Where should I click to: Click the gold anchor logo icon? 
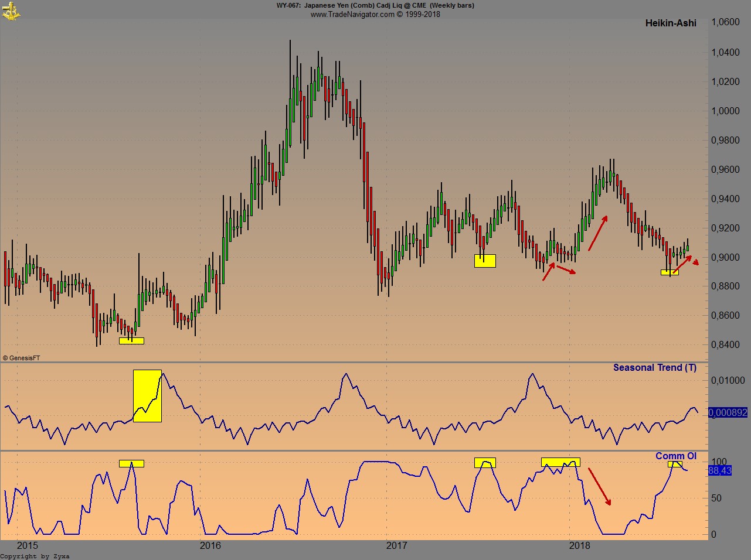(11, 10)
